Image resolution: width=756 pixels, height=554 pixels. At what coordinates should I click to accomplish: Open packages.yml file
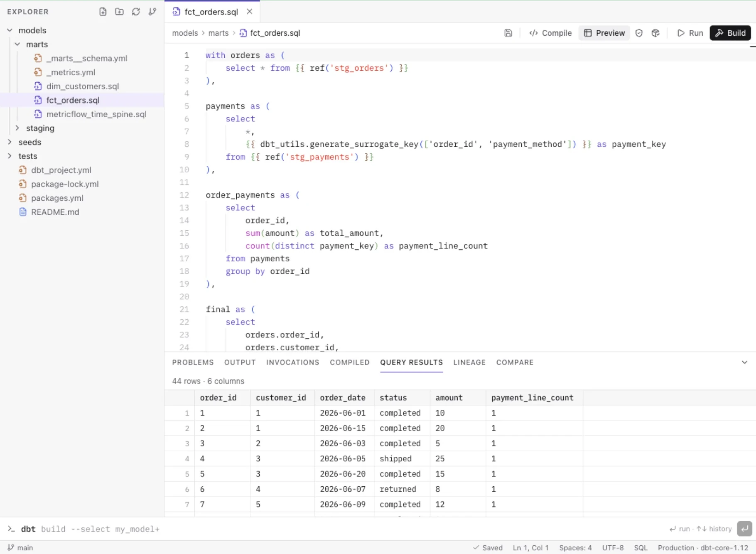pos(82,198)
